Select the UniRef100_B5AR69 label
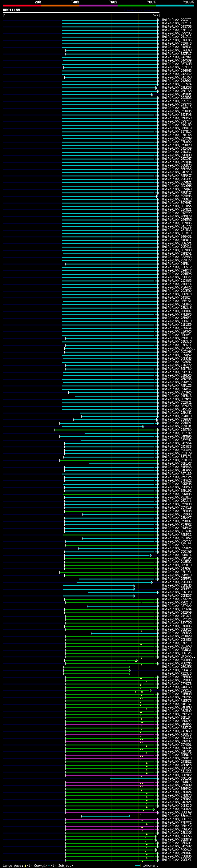 (x=177, y=118)
